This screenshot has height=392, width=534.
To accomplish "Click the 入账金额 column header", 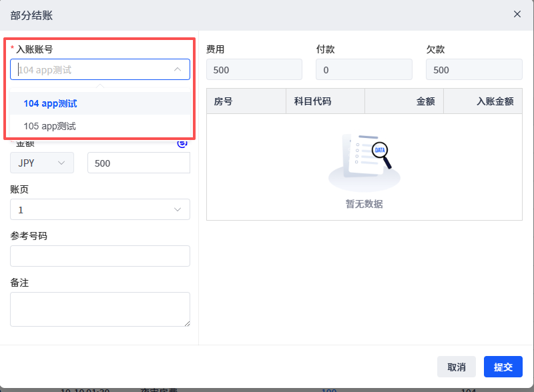I will coord(495,101).
